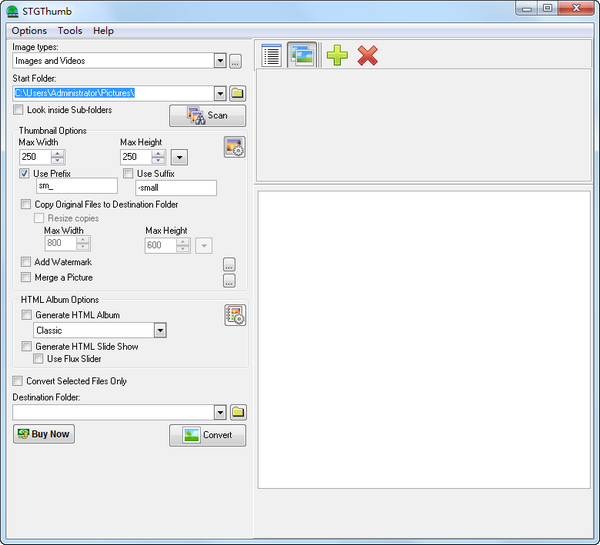Enable Copy Original Files to Destination Folder

click(x=26, y=204)
